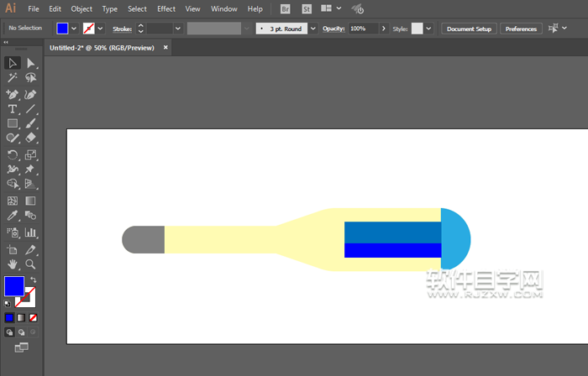Swap fill and stroke colors
Image resolution: width=588 pixels, height=376 pixels.
click(33, 279)
